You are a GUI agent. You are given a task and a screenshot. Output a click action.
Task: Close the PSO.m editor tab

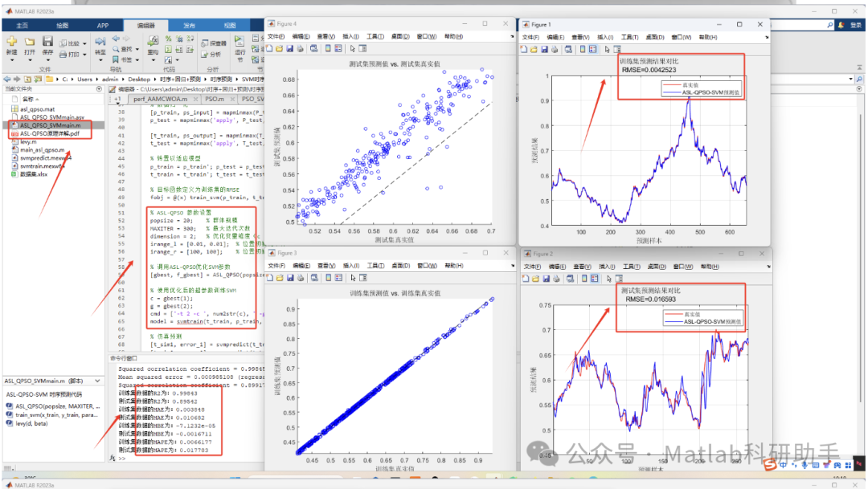pyautogui.click(x=232, y=99)
